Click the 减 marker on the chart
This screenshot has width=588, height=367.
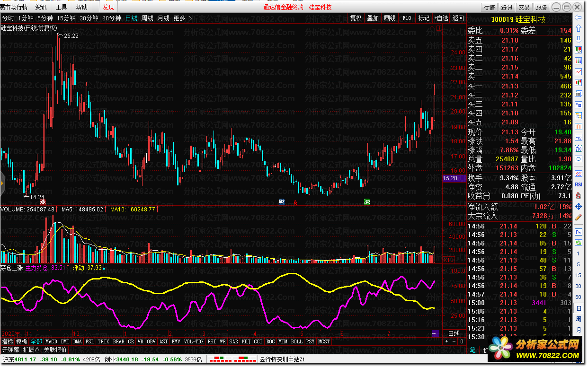367,202
